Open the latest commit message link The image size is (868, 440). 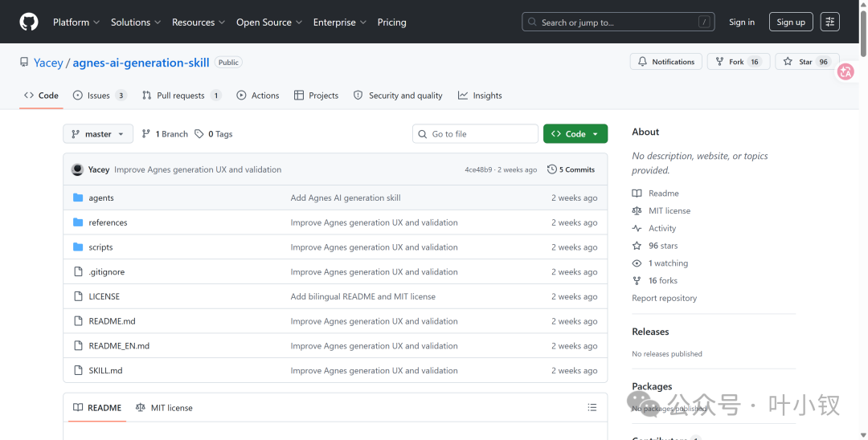click(x=198, y=169)
